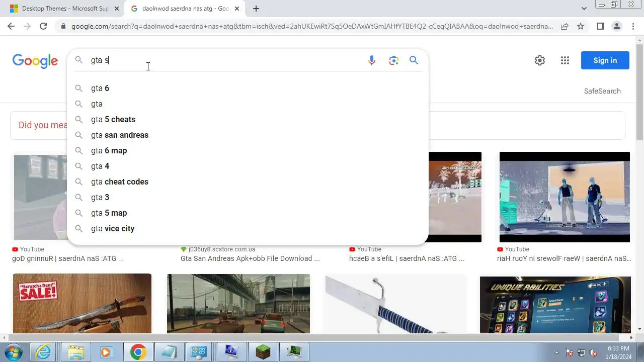
Task: Select suggestion gta cheat codes
Action: tap(248, 182)
